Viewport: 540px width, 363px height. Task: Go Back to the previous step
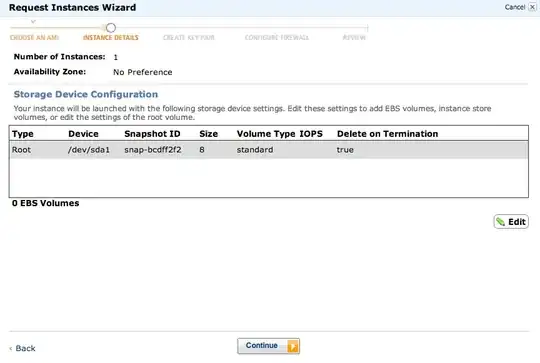click(22, 348)
